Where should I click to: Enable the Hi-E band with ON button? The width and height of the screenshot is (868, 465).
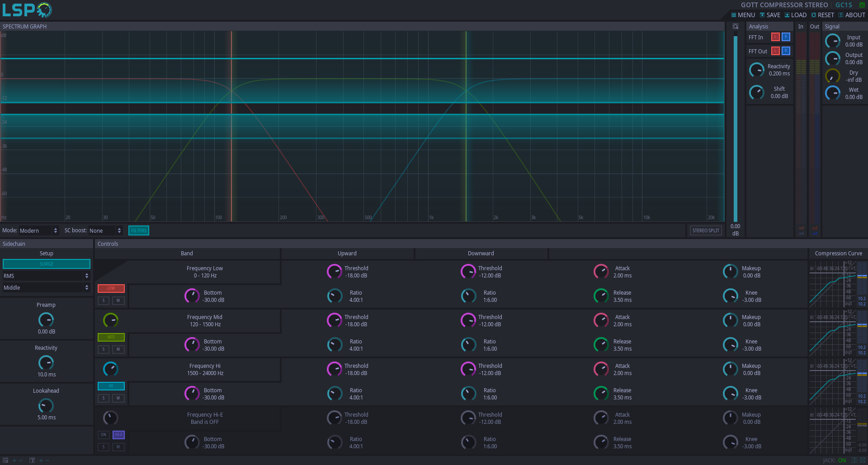pos(104,435)
